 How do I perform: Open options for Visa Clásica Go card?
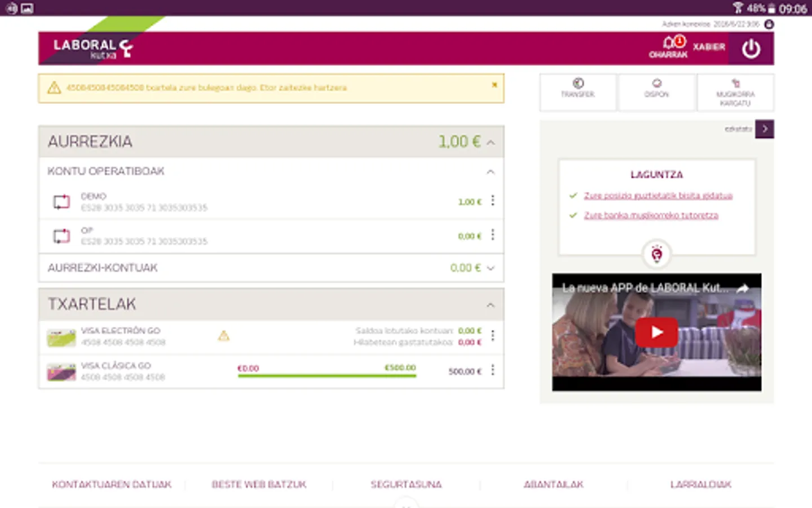point(493,370)
